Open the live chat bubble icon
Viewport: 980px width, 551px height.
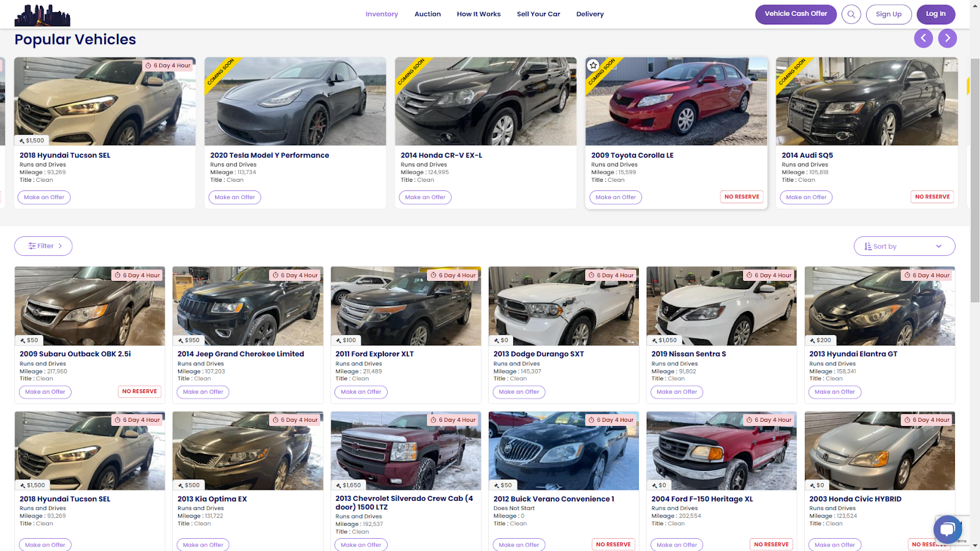coord(947,529)
